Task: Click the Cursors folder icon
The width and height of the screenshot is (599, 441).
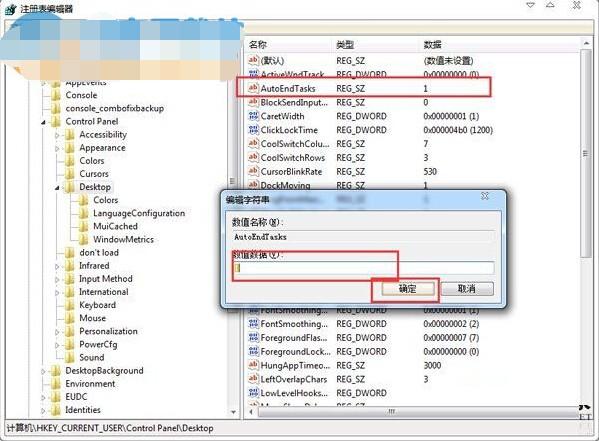Action: 70,174
